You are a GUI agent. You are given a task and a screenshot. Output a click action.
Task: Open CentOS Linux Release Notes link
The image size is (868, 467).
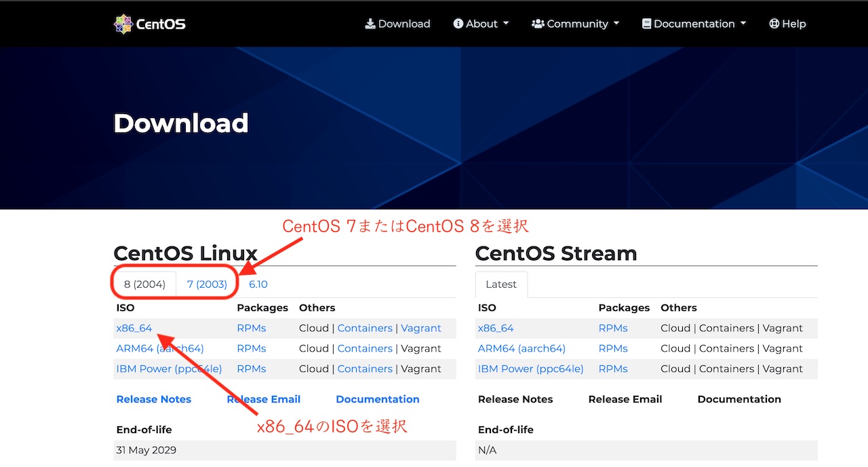point(154,399)
